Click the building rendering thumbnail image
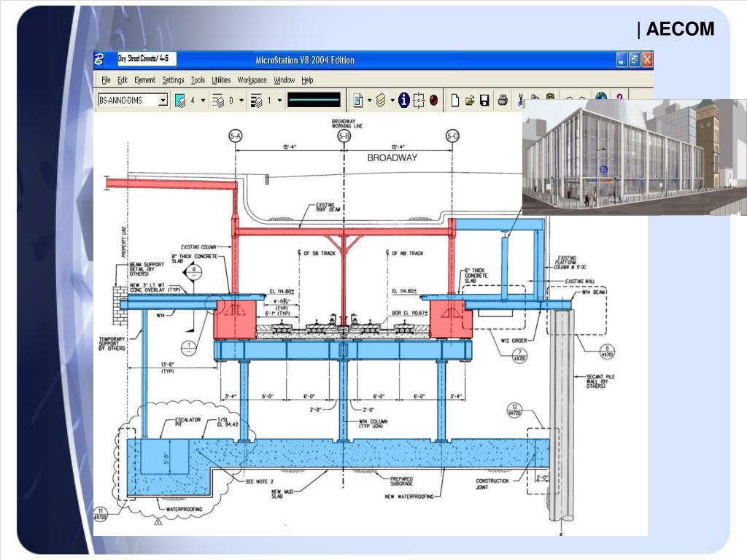 pos(635,157)
